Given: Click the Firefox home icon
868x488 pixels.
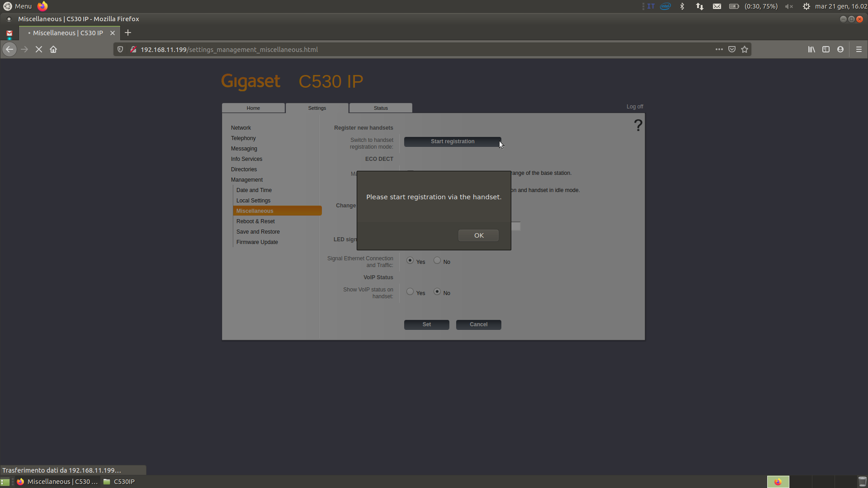Looking at the screenshot, I should point(53,49).
